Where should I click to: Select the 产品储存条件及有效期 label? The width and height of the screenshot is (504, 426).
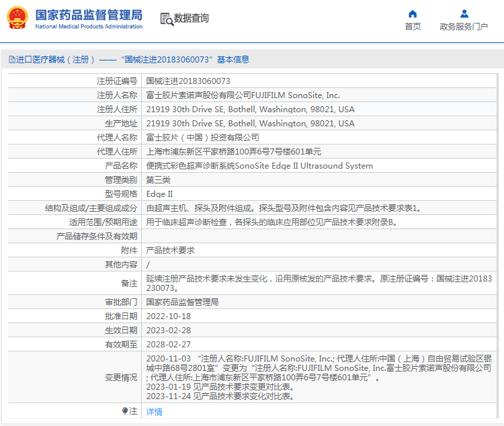coord(97,237)
